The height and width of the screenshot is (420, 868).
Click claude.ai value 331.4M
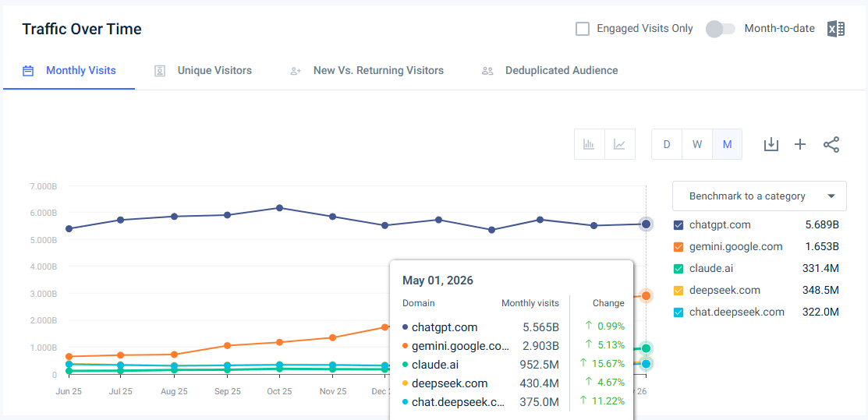(x=820, y=268)
